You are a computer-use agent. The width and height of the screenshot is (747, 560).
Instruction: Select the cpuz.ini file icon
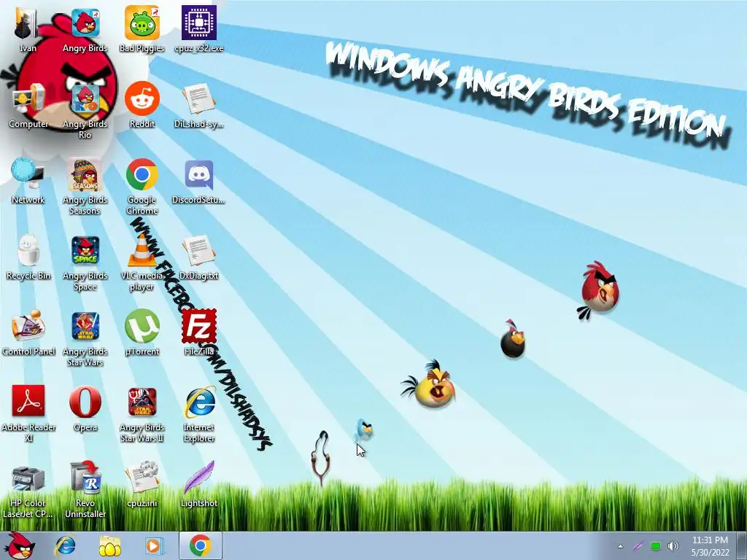(x=142, y=478)
